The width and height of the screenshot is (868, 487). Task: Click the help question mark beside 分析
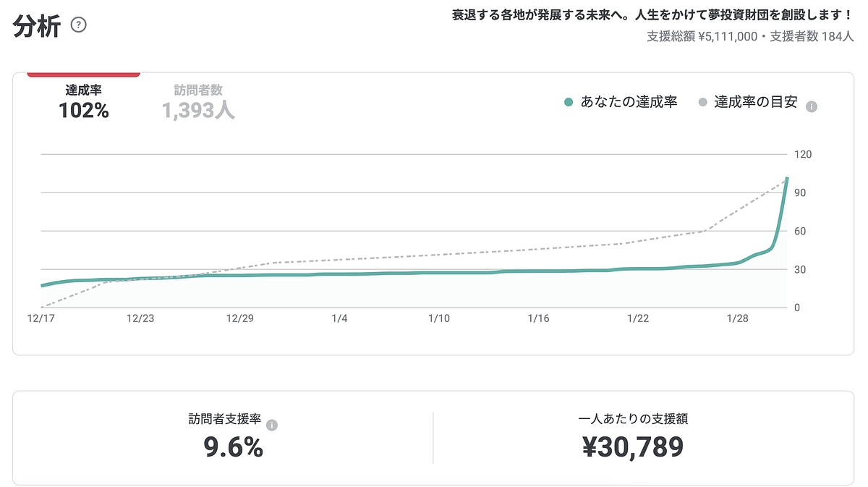click(x=77, y=25)
